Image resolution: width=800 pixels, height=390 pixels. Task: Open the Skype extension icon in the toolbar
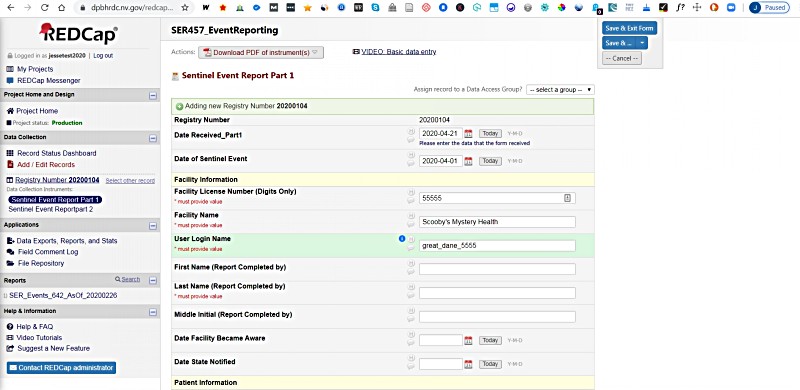pos(376,8)
